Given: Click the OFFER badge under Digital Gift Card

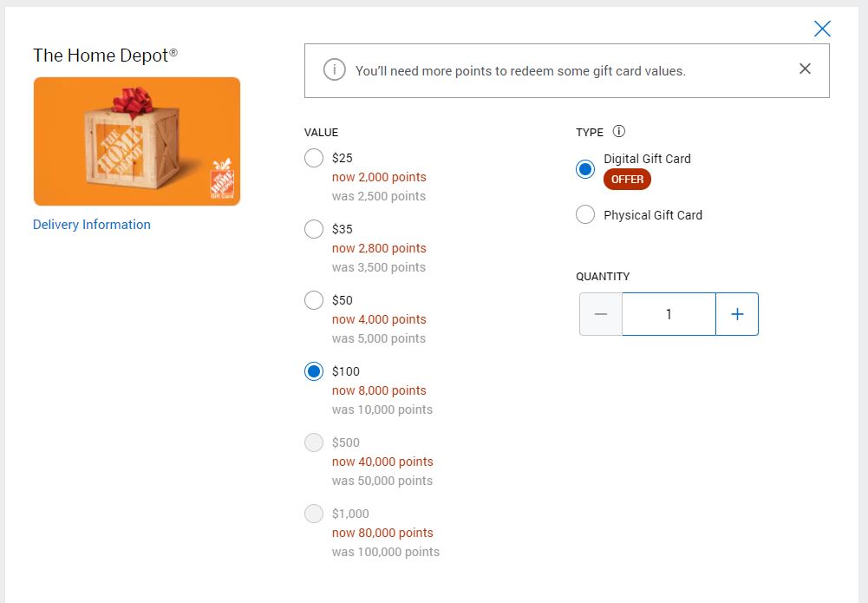Looking at the screenshot, I should click(627, 180).
